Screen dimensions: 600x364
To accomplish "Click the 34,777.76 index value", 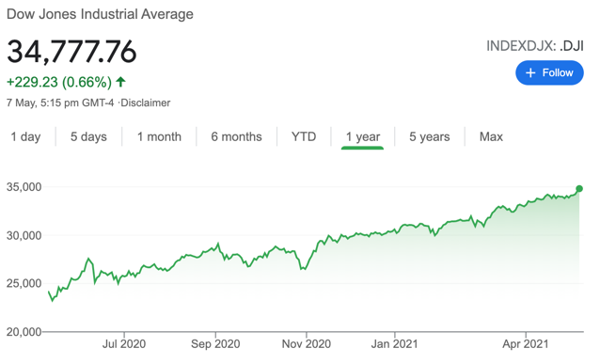I will click(71, 52).
